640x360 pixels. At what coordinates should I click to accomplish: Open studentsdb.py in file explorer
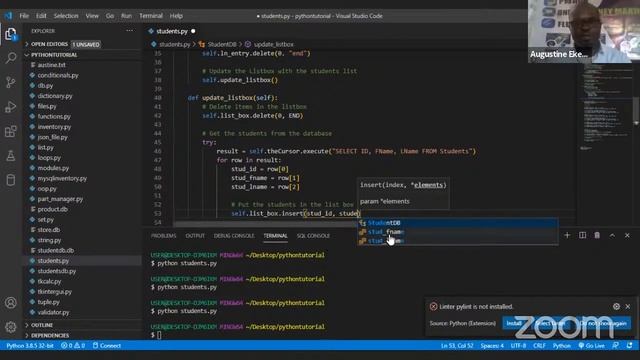(56, 271)
